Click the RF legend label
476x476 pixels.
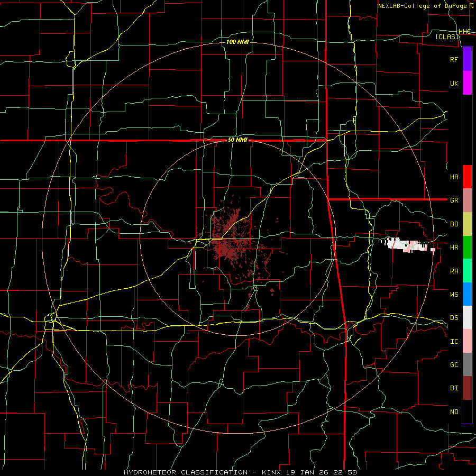tap(454, 60)
